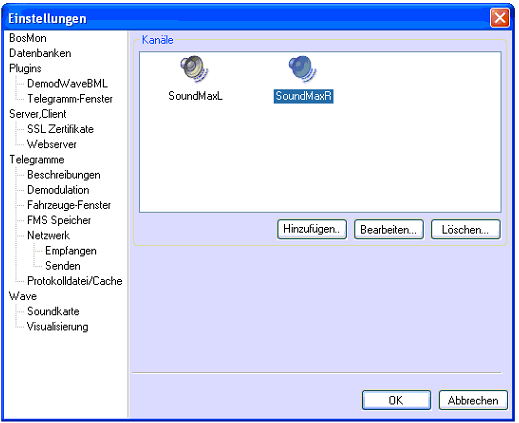Click the highlighted SoundMaxR channel label

click(x=303, y=96)
